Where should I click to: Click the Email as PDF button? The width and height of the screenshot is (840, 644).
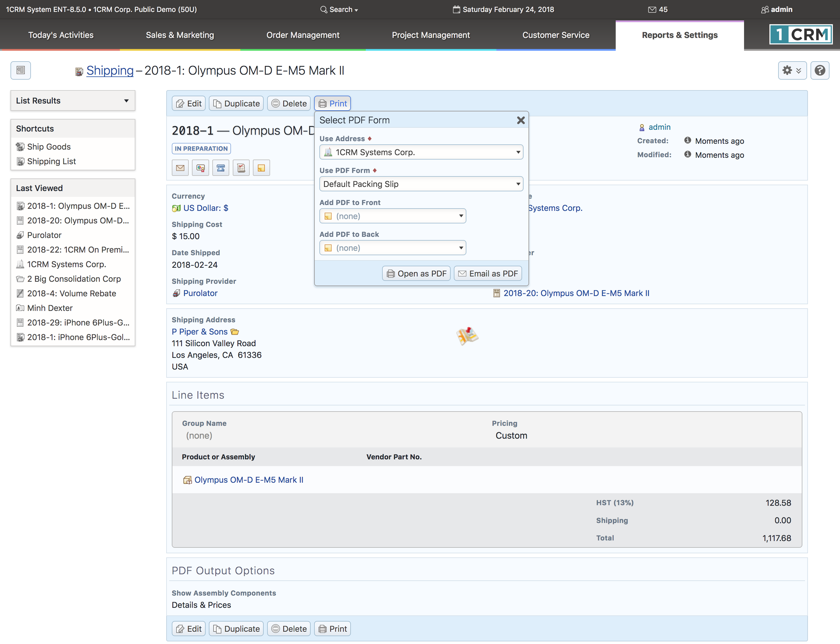point(488,274)
